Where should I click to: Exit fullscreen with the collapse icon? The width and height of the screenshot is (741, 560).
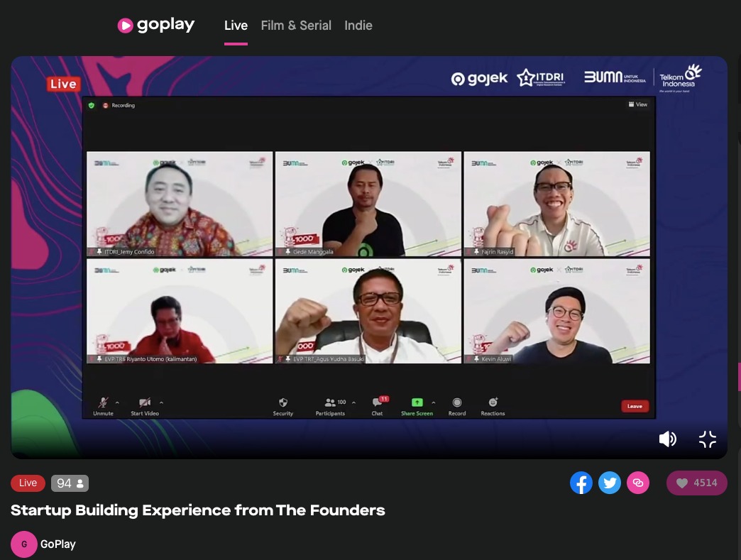coord(708,439)
